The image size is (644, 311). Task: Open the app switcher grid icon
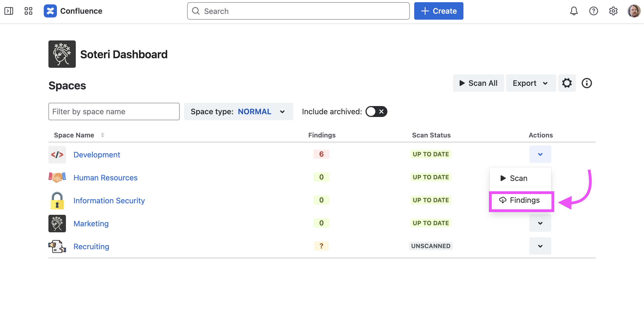pos(28,11)
